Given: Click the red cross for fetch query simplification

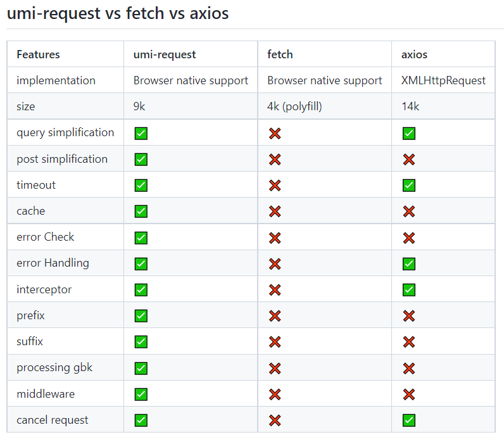Looking at the screenshot, I should (275, 133).
